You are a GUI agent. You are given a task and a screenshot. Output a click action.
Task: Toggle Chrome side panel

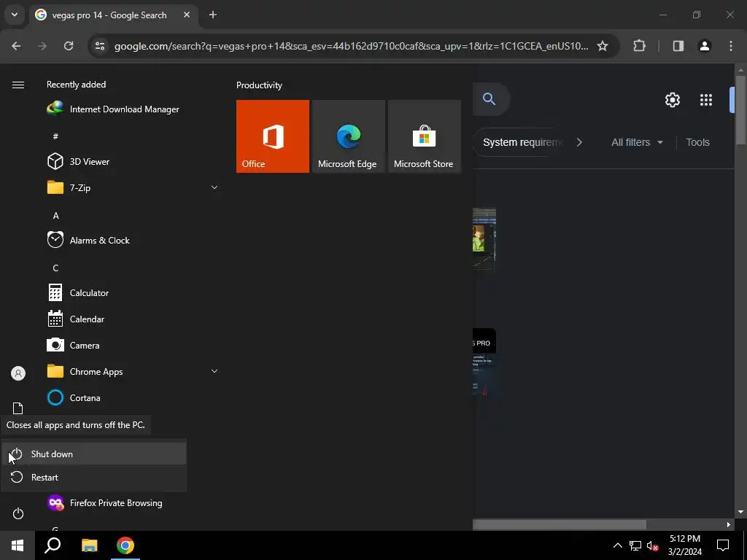tap(678, 46)
